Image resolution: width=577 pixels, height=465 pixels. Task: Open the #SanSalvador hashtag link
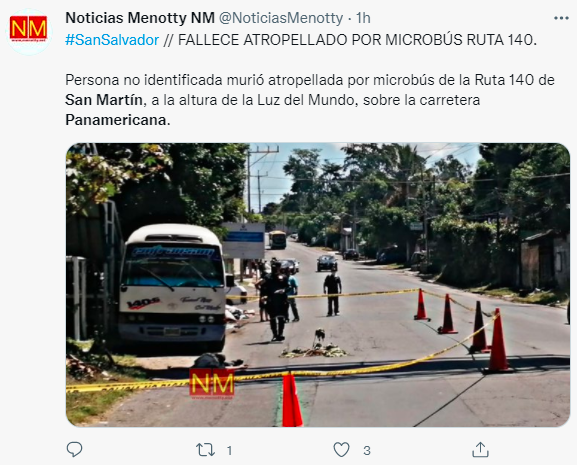(x=112, y=40)
